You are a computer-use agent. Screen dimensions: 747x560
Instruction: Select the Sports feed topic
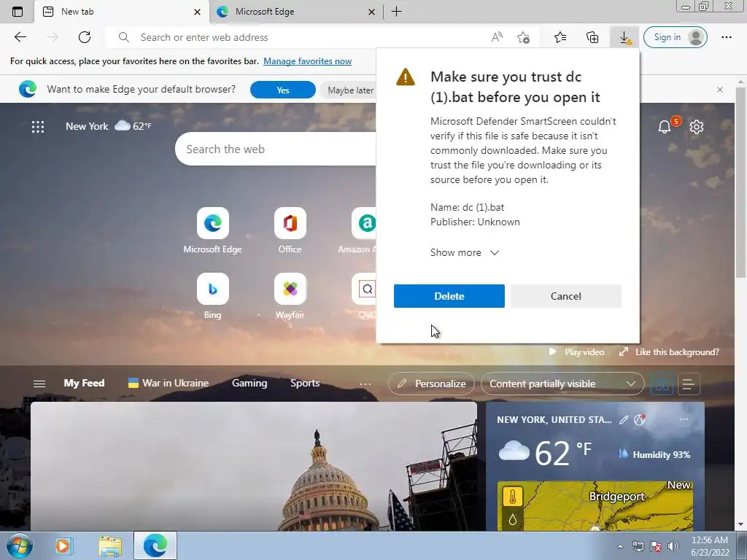pyautogui.click(x=305, y=384)
